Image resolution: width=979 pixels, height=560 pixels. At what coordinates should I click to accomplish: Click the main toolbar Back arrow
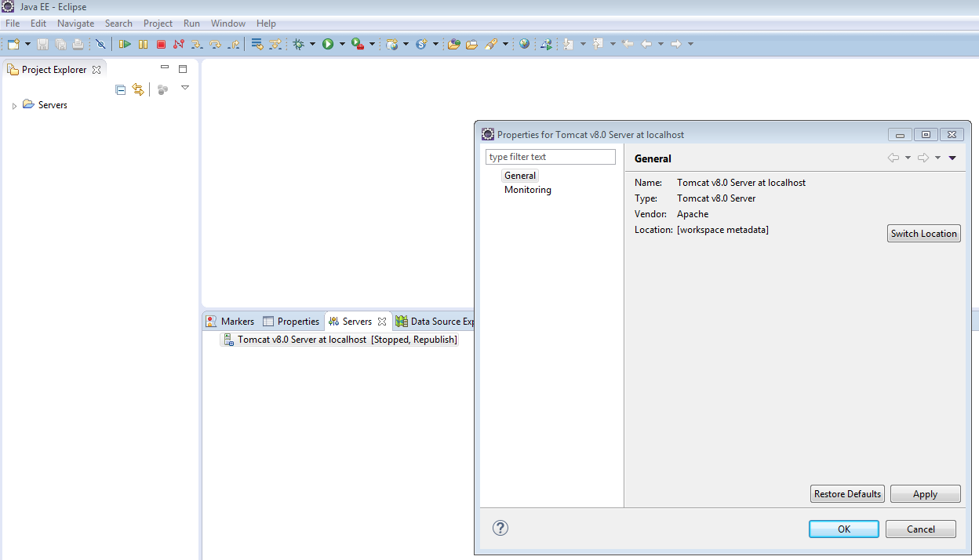point(646,44)
